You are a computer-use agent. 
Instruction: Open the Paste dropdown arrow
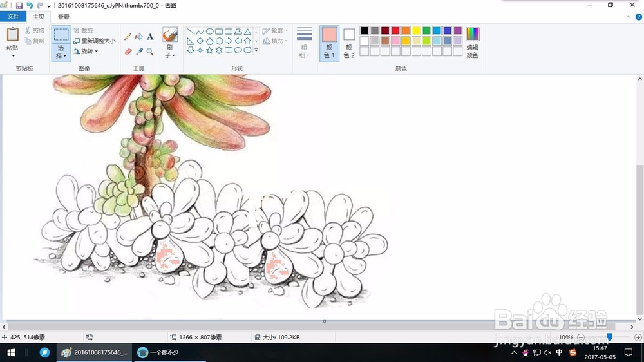click(13, 55)
